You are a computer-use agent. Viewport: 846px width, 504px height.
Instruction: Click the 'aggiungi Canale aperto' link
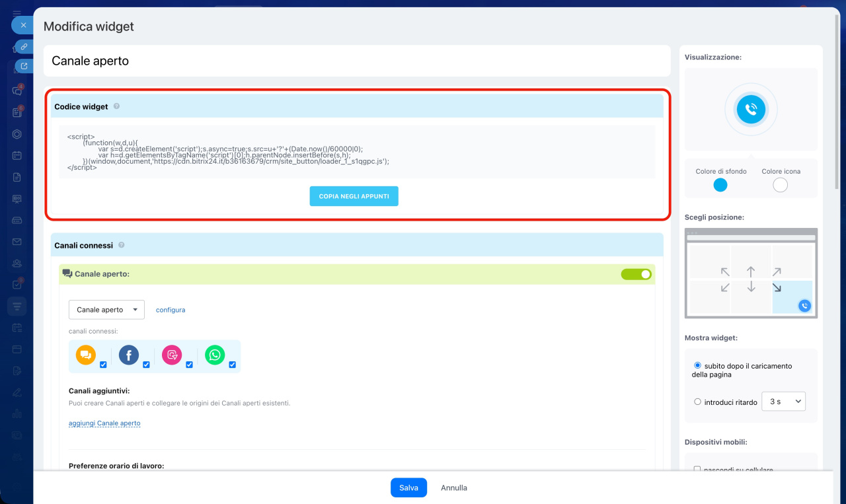click(104, 423)
